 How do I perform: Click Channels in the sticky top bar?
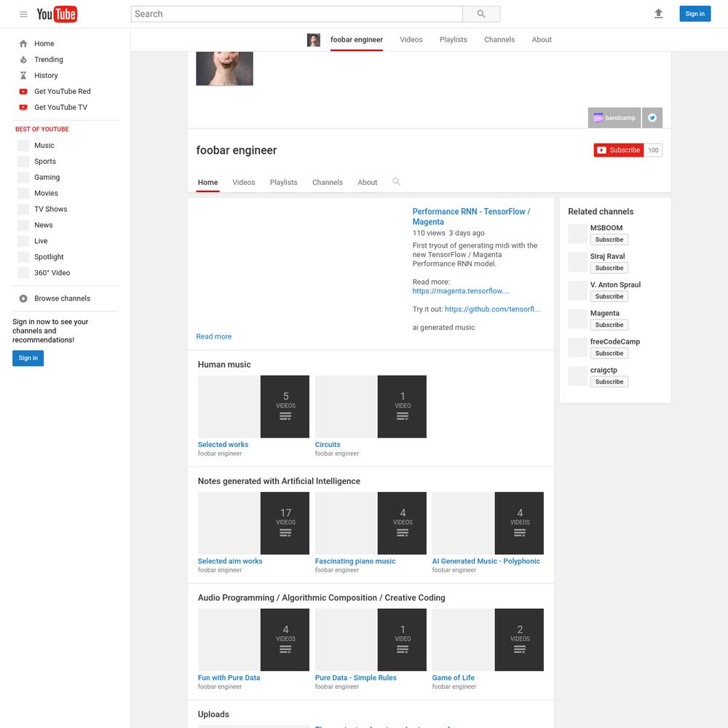[499, 40]
